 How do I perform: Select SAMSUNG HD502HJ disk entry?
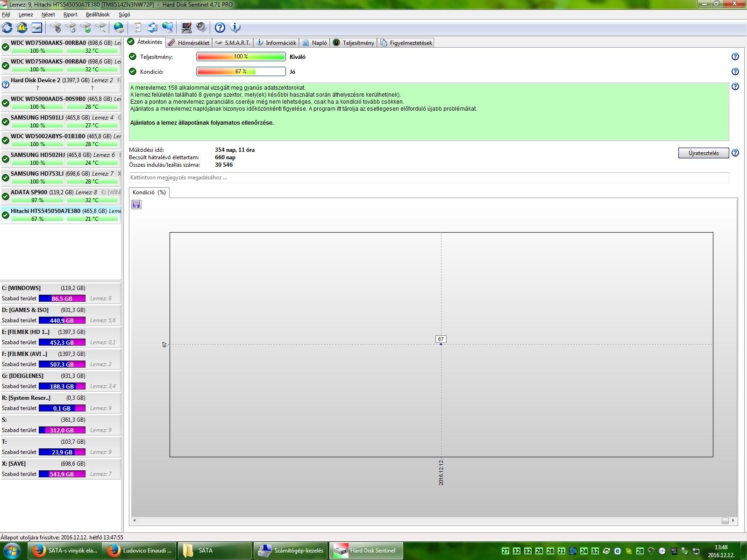[61, 159]
